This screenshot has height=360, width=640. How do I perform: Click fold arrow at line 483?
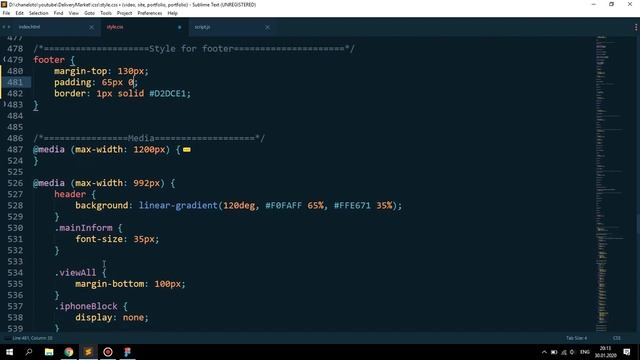pos(4,104)
